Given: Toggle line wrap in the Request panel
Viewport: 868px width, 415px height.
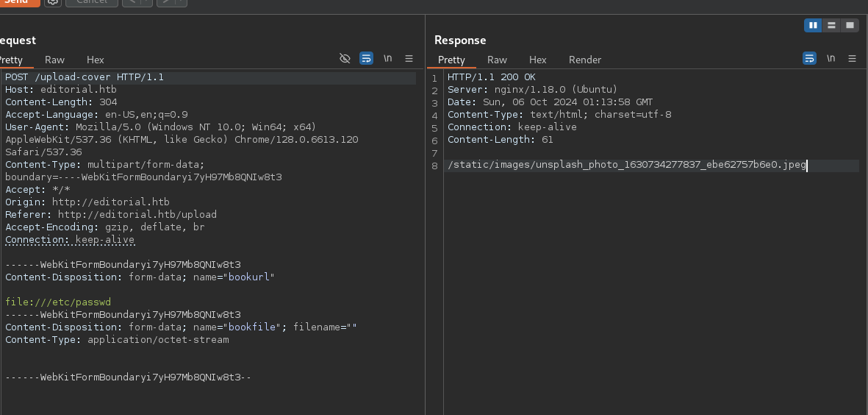Looking at the screenshot, I should (366, 58).
